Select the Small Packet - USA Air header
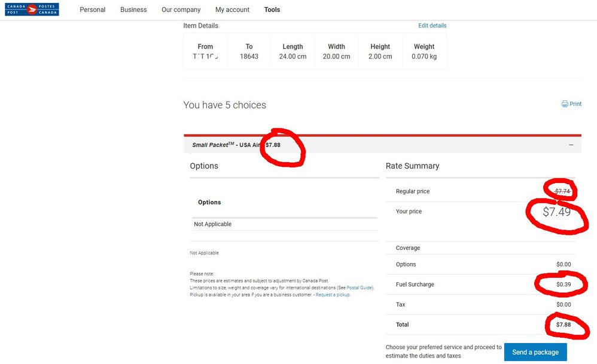The width and height of the screenshot is (597, 364). [x=382, y=145]
